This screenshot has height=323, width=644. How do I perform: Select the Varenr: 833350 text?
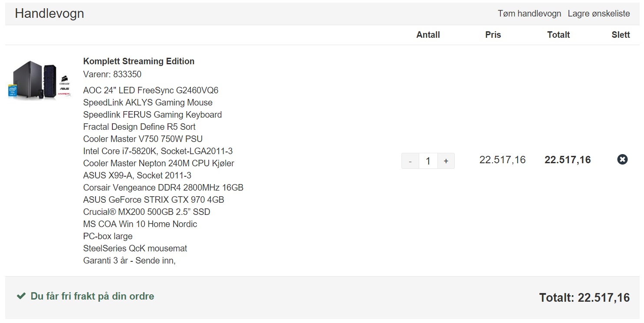coord(112,74)
